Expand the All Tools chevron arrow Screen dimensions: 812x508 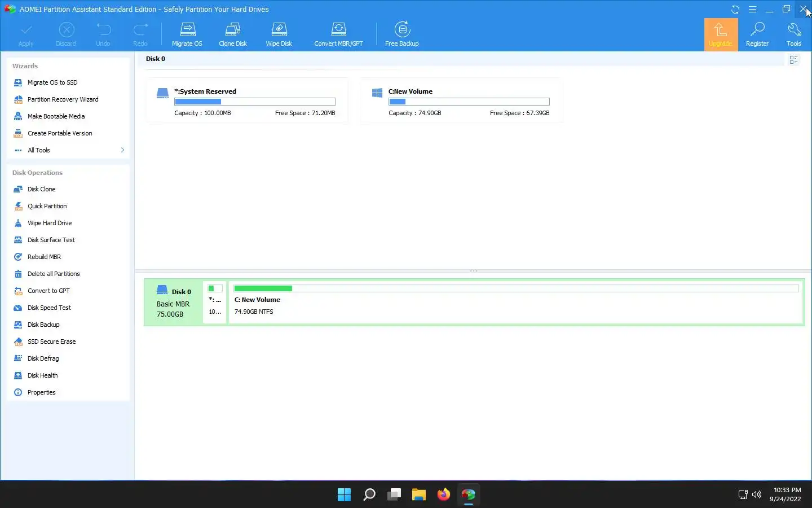pyautogui.click(x=122, y=150)
